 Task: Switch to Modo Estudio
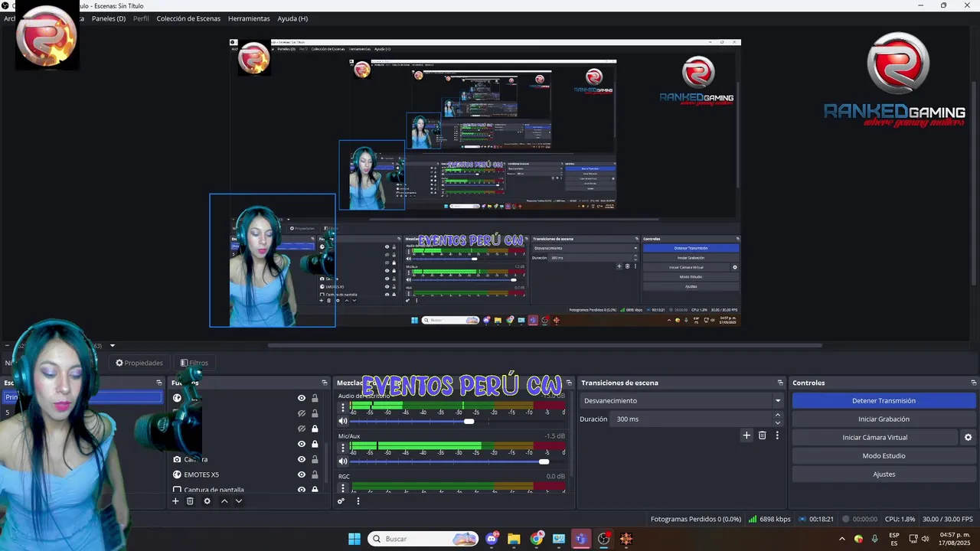click(884, 456)
